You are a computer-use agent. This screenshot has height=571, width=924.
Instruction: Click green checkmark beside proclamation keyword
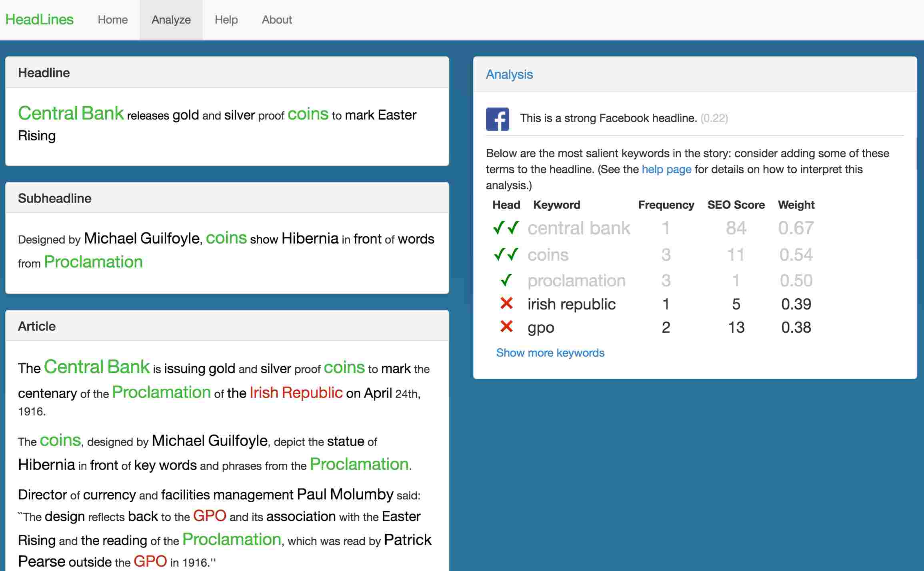(506, 280)
